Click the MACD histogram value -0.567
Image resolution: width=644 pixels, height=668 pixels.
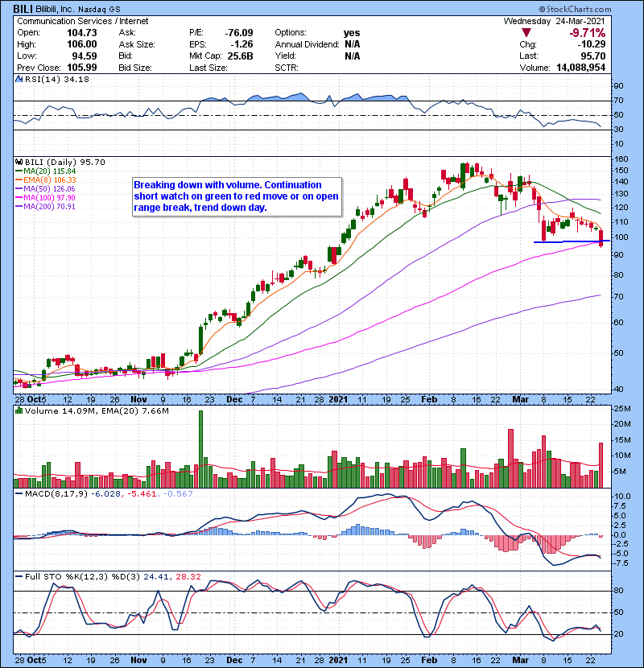(178, 494)
